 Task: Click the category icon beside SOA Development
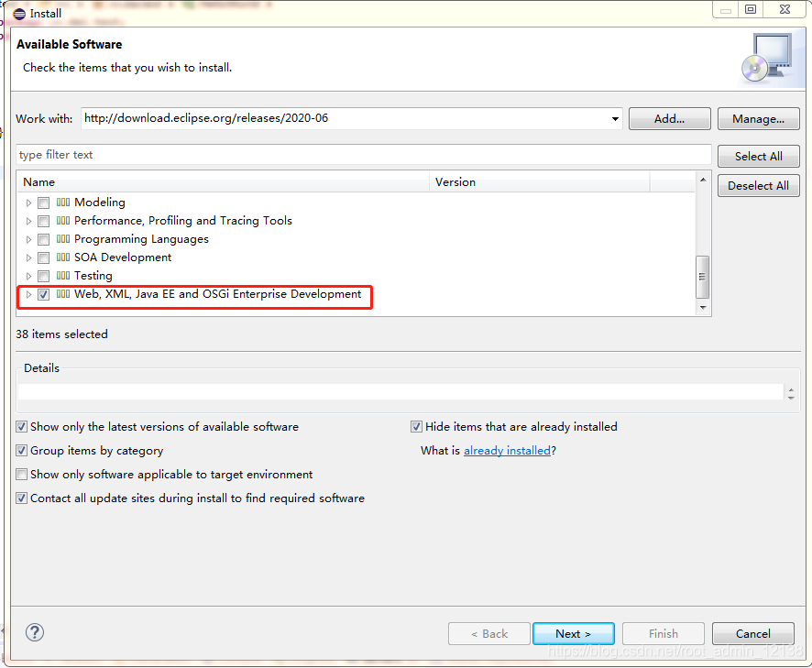(63, 257)
